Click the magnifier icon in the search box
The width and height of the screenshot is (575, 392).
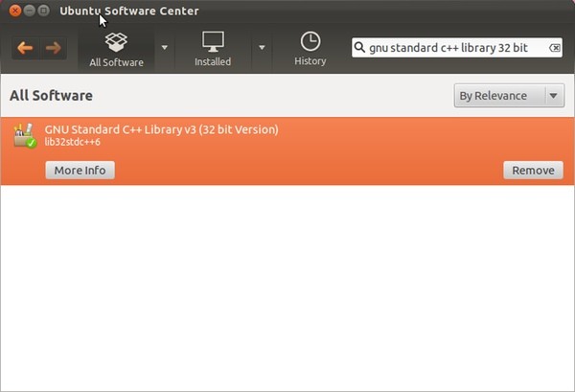pyautogui.click(x=359, y=47)
